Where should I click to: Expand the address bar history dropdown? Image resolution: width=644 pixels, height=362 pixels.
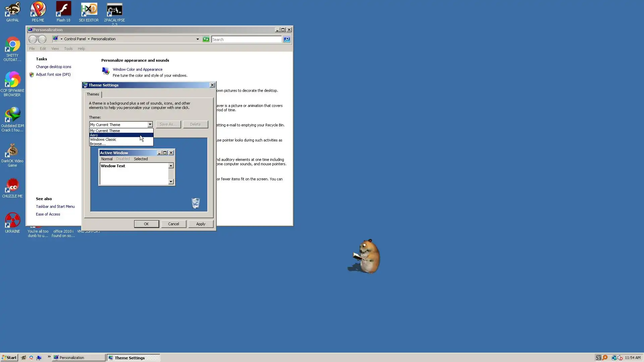[198, 39]
